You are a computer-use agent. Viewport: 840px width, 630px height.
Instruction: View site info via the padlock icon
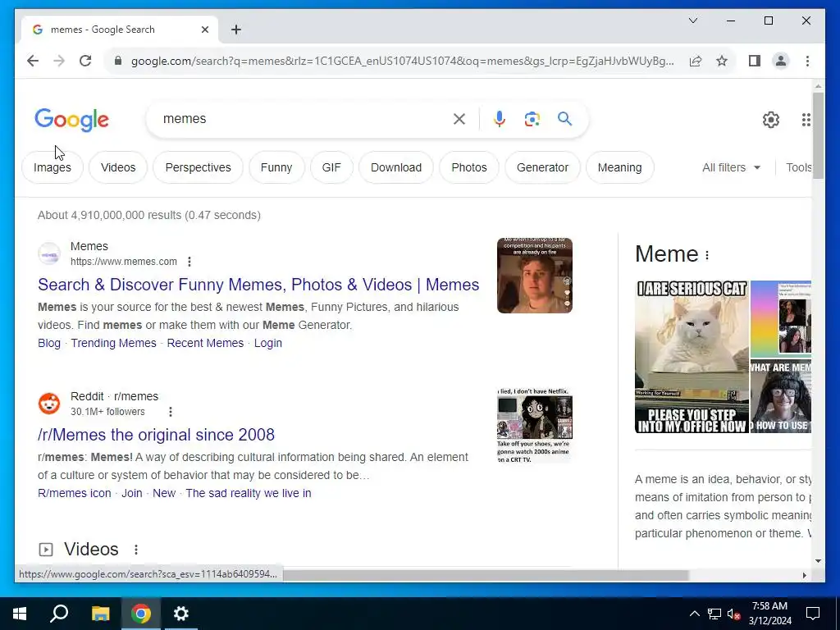[x=118, y=61]
